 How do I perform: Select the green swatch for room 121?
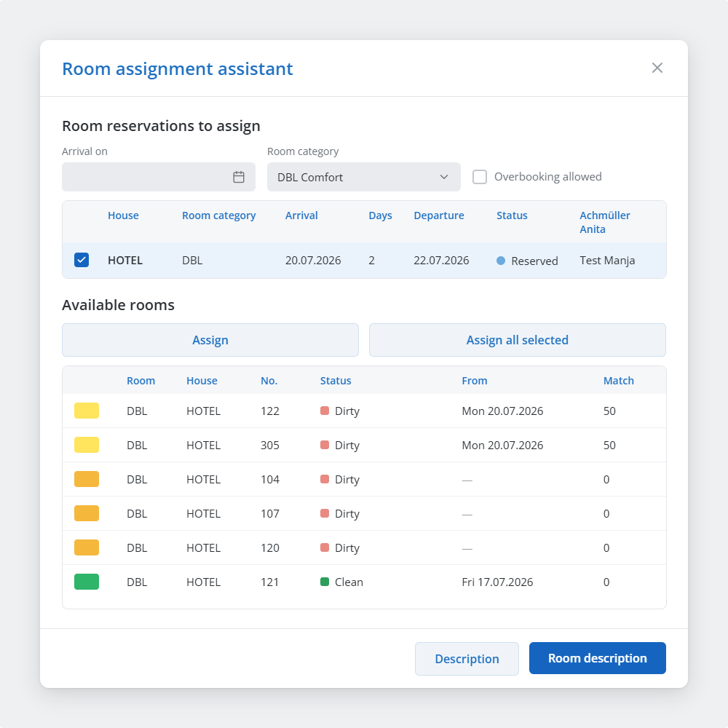point(87,582)
